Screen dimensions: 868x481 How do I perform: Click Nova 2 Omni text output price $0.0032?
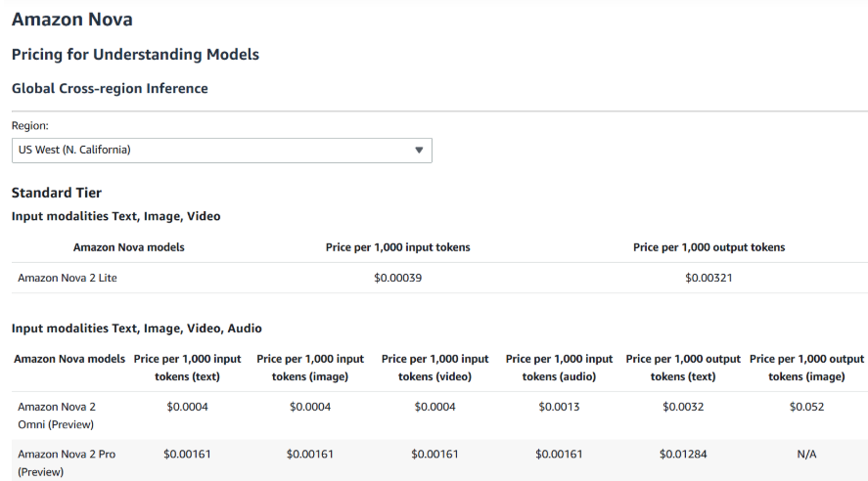[x=682, y=407]
